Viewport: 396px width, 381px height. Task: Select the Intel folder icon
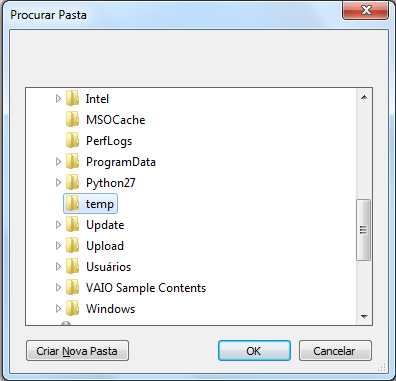72,98
